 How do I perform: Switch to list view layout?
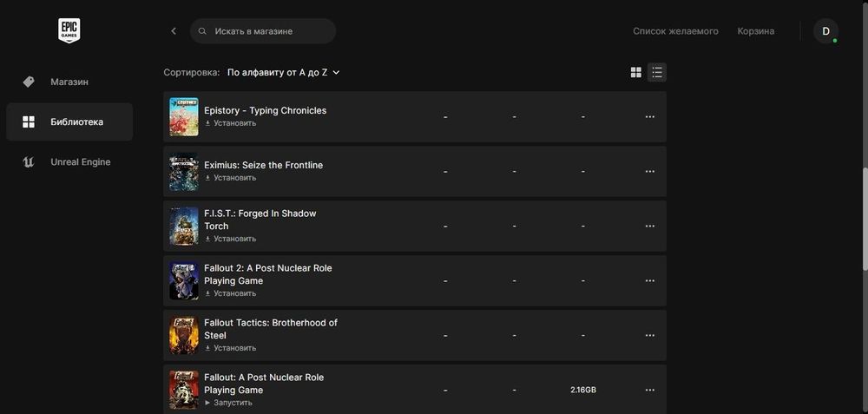[x=657, y=73]
